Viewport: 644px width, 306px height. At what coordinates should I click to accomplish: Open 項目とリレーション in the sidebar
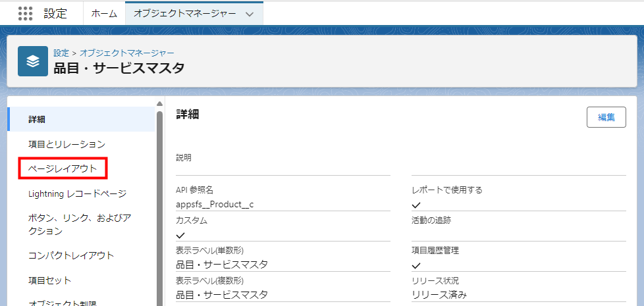(x=67, y=144)
